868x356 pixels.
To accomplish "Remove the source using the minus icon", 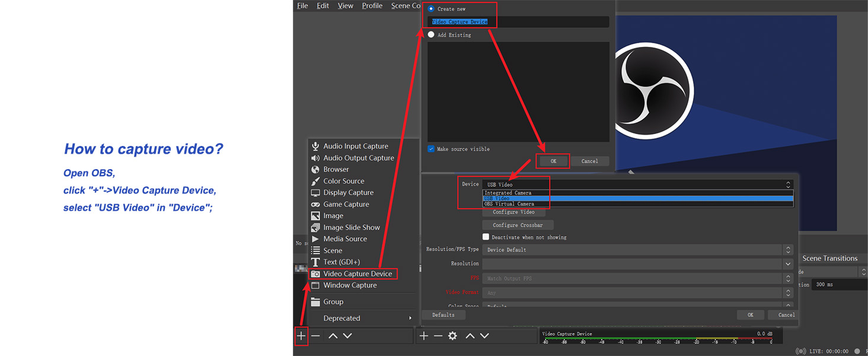I will click(438, 336).
